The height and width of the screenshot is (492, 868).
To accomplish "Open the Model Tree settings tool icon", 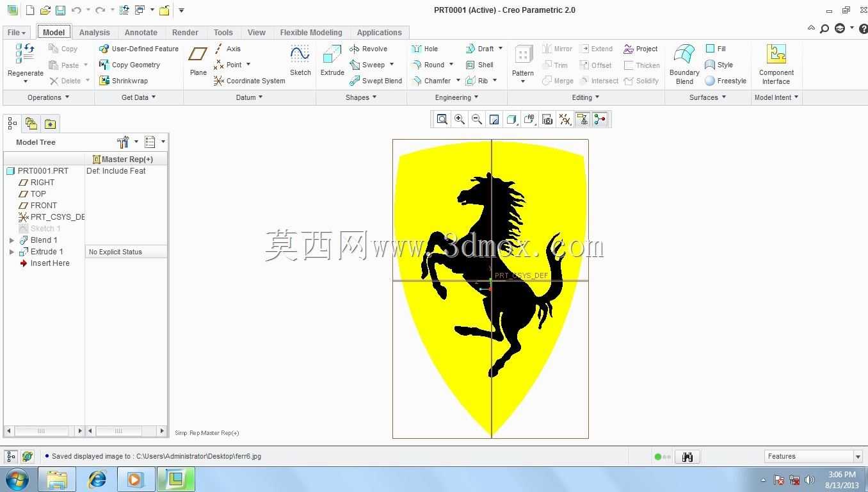I will [123, 142].
